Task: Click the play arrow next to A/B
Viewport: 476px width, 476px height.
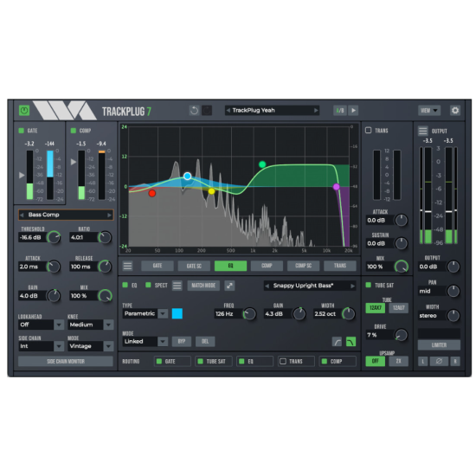Action: point(353,110)
